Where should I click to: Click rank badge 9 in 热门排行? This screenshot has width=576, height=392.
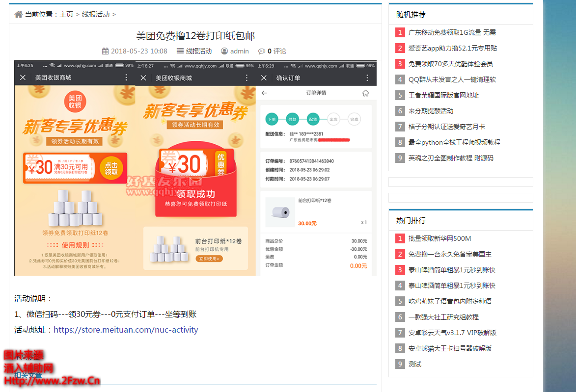(x=400, y=364)
